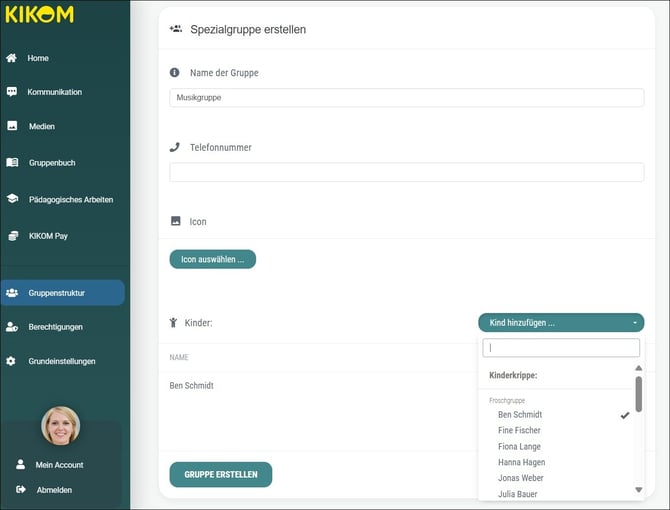Click the dropdown list scroll up arrow
Viewport: 670px width, 510px height.
638,368
